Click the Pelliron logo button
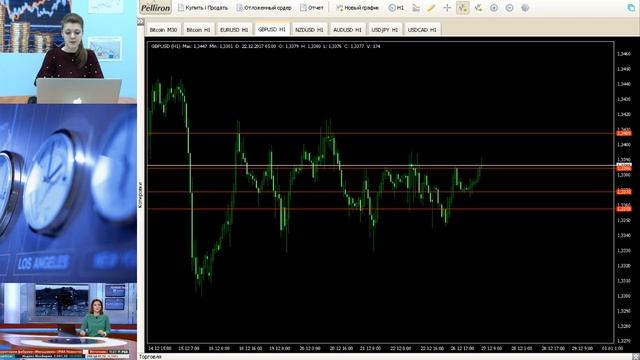Viewport: 640px width, 360px height. tap(155, 8)
